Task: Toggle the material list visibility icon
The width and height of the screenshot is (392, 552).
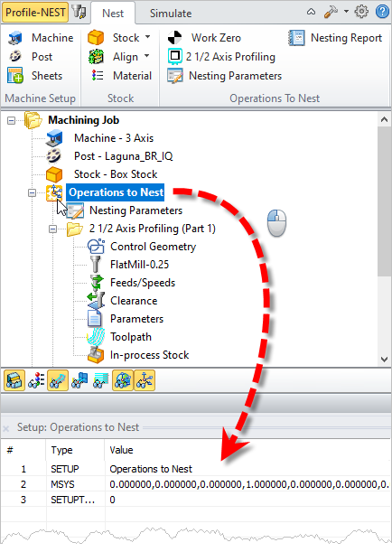Action: pos(37,380)
